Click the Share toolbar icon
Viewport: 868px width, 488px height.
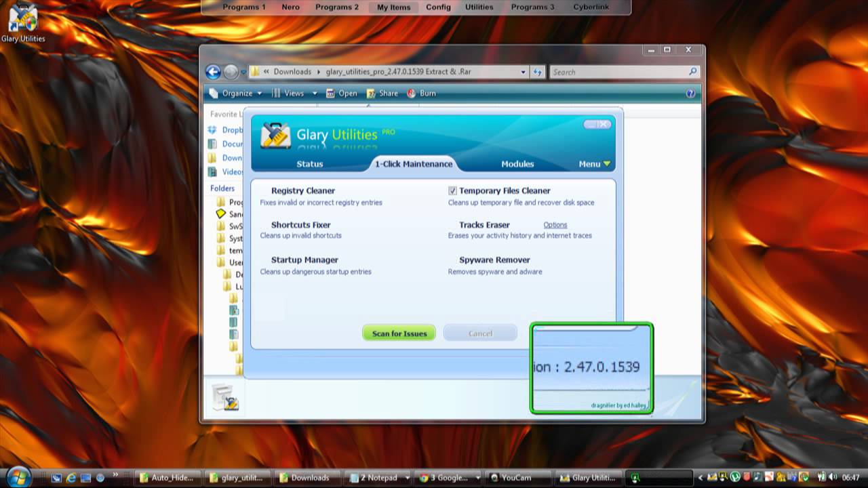371,94
